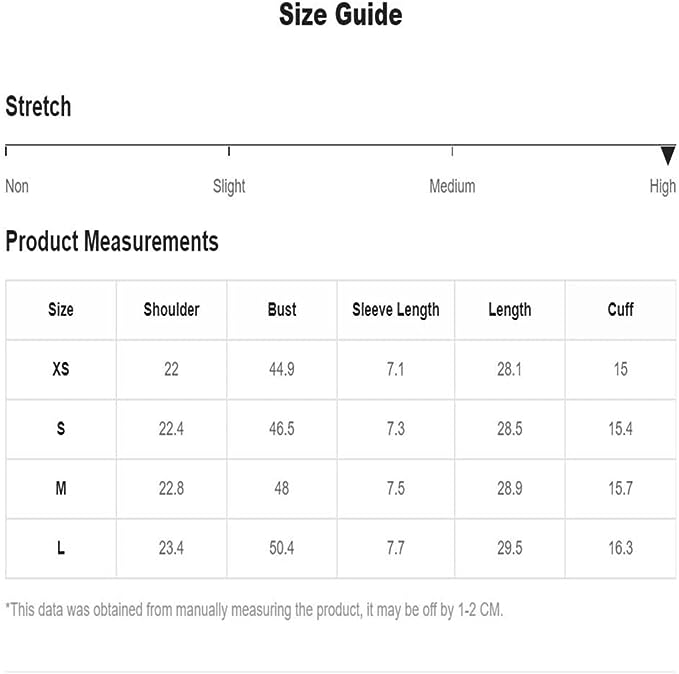
Task: Click the Cuff column header
Action: pos(620,310)
